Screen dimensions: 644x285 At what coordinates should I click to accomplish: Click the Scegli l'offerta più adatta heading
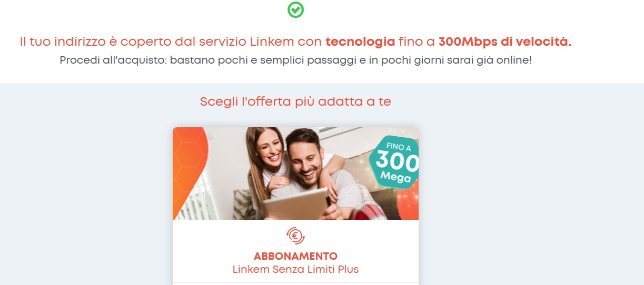(295, 101)
